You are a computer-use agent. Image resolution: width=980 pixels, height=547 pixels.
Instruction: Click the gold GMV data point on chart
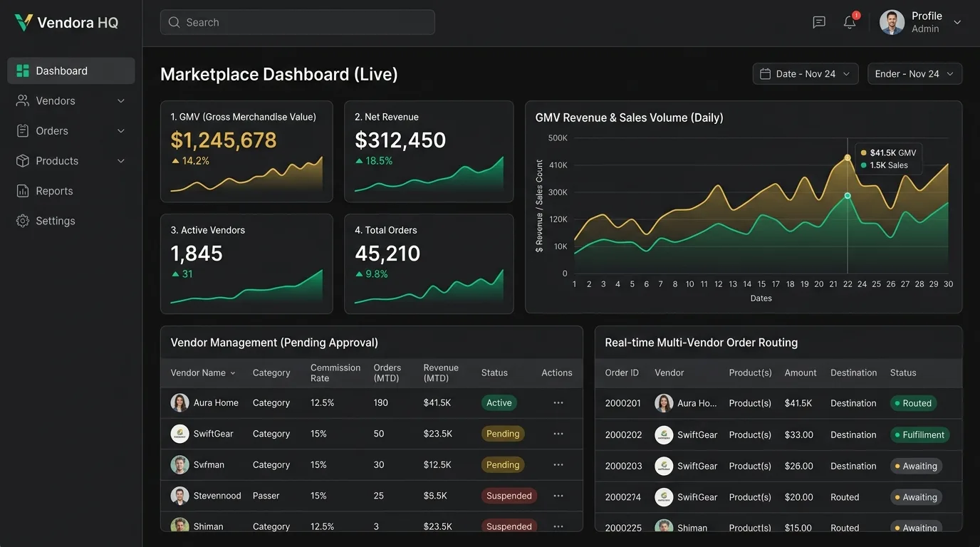coord(848,157)
